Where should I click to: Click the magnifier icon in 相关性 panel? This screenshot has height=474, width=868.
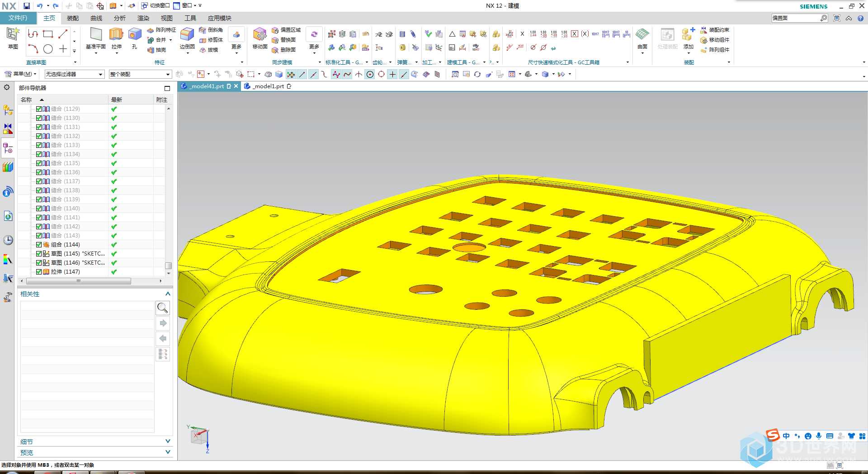pos(162,308)
